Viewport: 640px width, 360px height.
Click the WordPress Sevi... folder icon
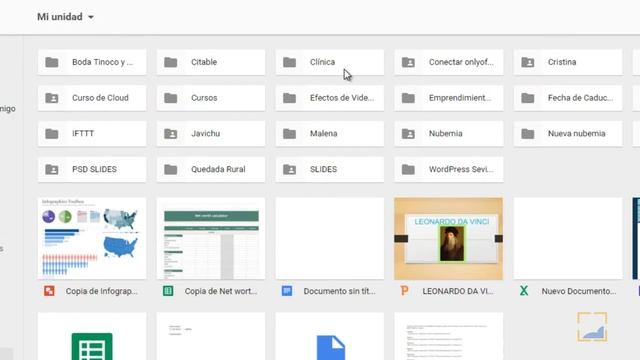(408, 169)
